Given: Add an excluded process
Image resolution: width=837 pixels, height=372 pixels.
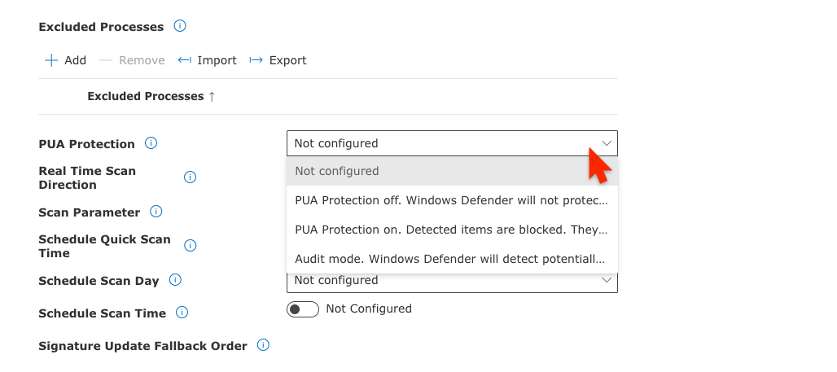Looking at the screenshot, I should coord(65,60).
